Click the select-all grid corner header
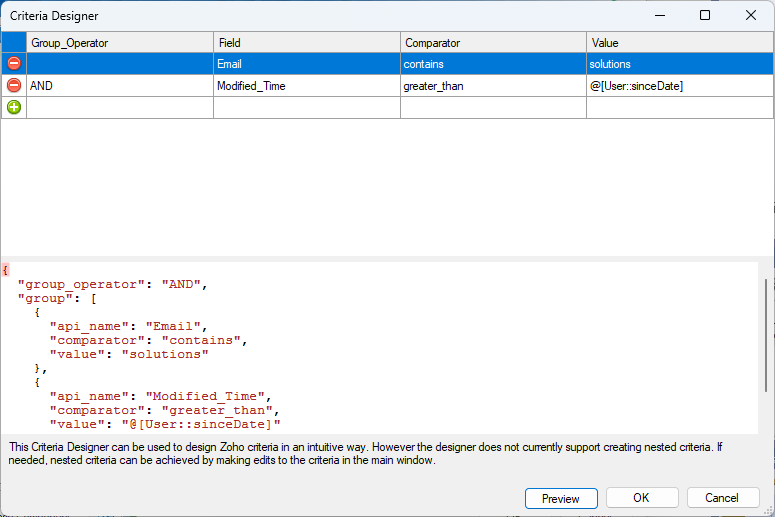Viewport: 775px width, 517px height. (14, 43)
